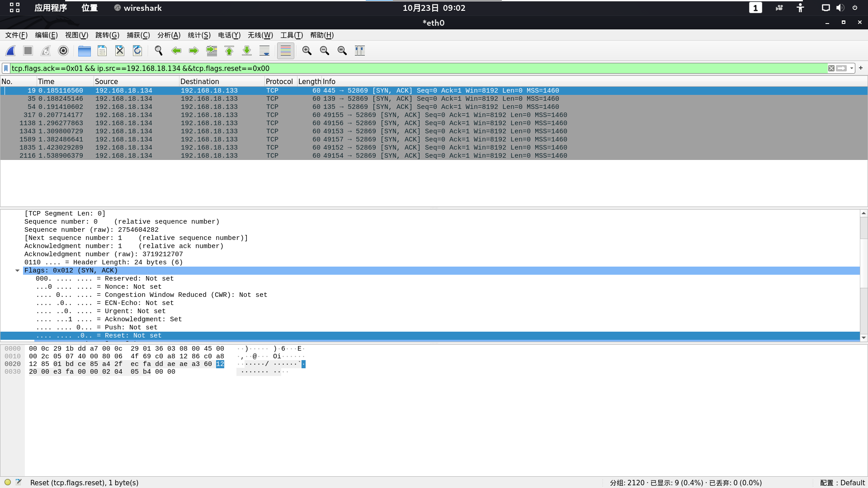Add a filter button with plus sign
The width and height of the screenshot is (868, 488).
[x=861, y=68]
